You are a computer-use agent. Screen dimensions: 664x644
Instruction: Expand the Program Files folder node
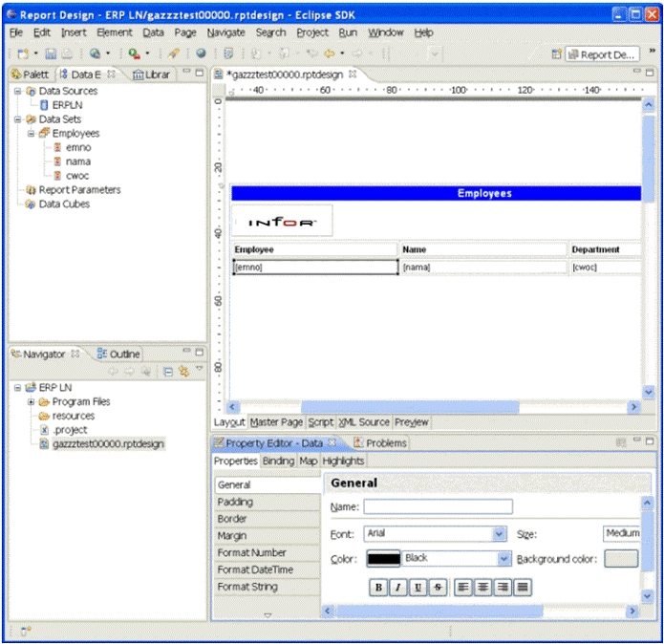[32, 402]
